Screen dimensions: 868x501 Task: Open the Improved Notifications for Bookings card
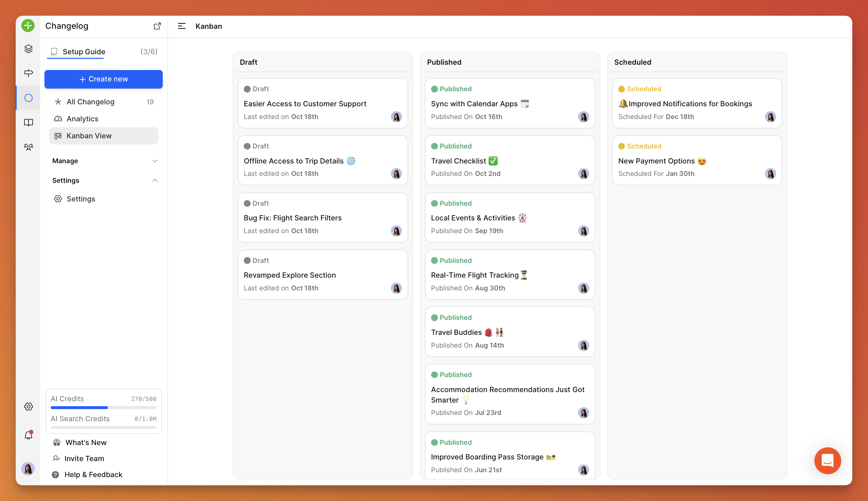coord(697,103)
